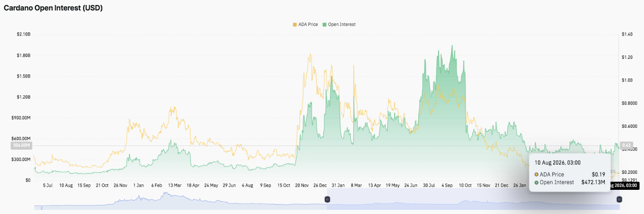
Task: Click the $2.10B left axis label
Action: tap(23, 35)
